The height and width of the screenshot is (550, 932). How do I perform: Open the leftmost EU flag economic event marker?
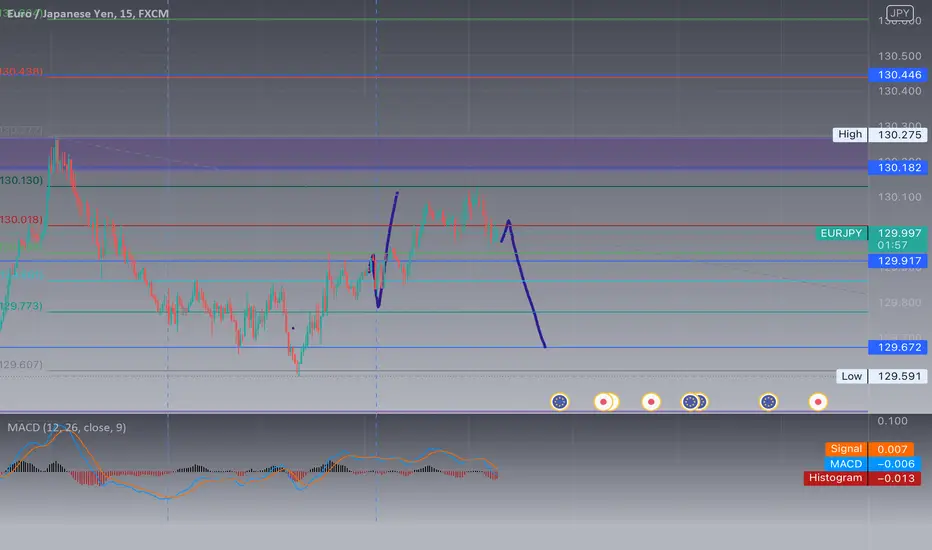tap(559, 402)
